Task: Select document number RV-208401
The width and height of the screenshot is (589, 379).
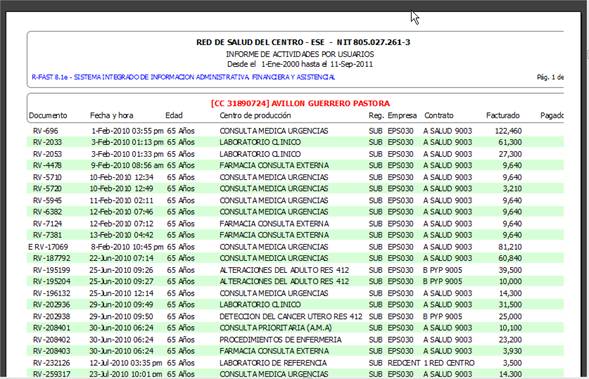Action: (x=51, y=328)
